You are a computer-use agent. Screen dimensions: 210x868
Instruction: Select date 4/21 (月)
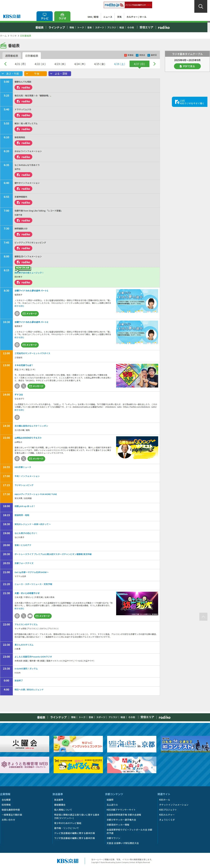pyautogui.click(x=20, y=64)
